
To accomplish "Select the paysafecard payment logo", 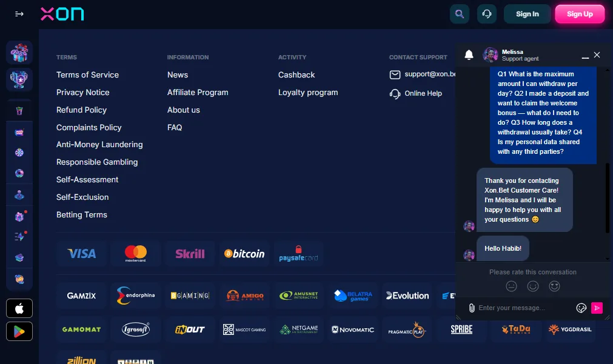I will [299, 254].
